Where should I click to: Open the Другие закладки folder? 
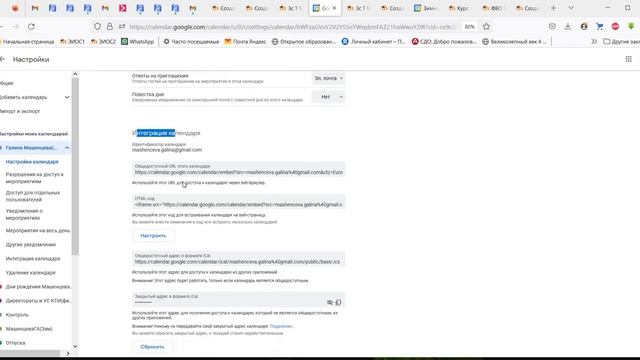621,42
